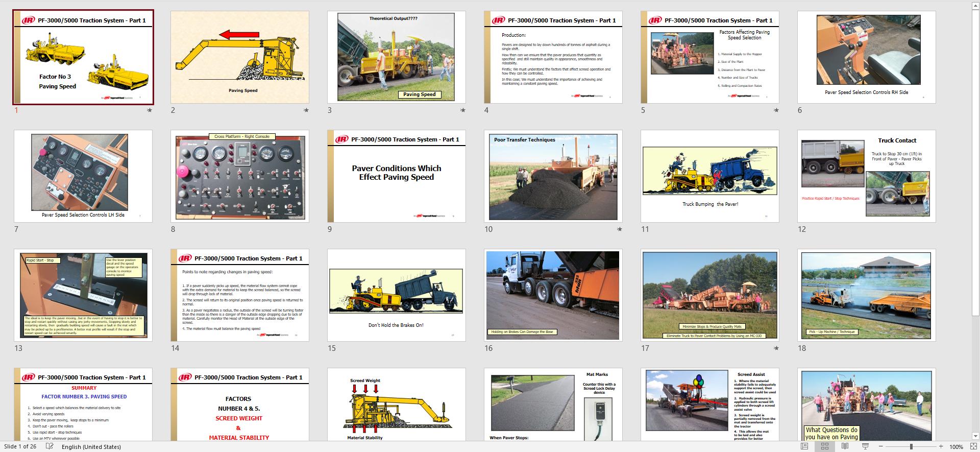
Task: Select slide 16 Holding on Brakes truck photo
Action: point(553,295)
